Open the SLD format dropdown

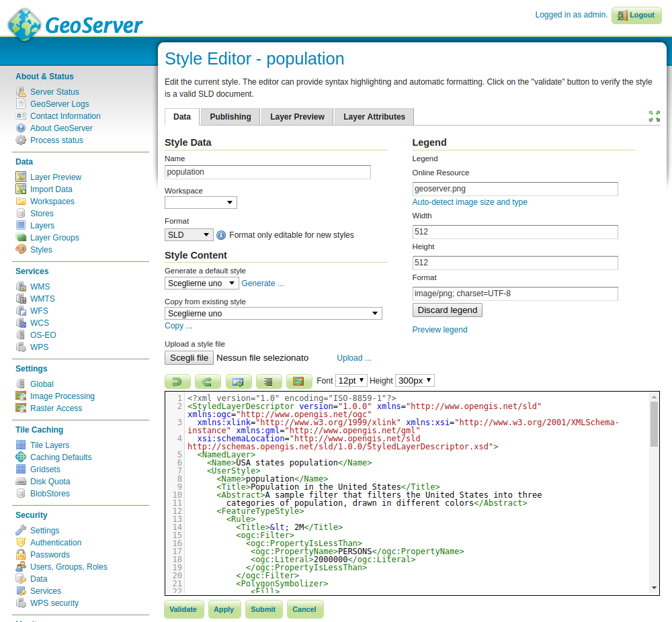click(189, 234)
